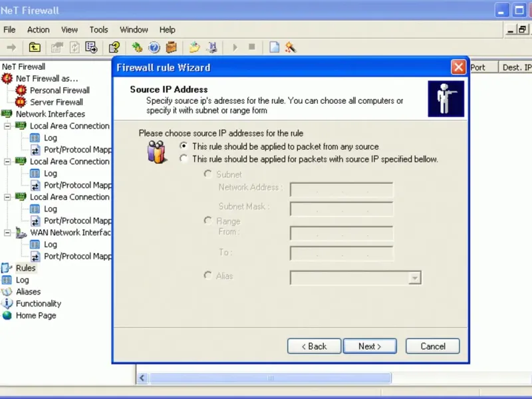Restore the inner MDI child window

click(522, 30)
